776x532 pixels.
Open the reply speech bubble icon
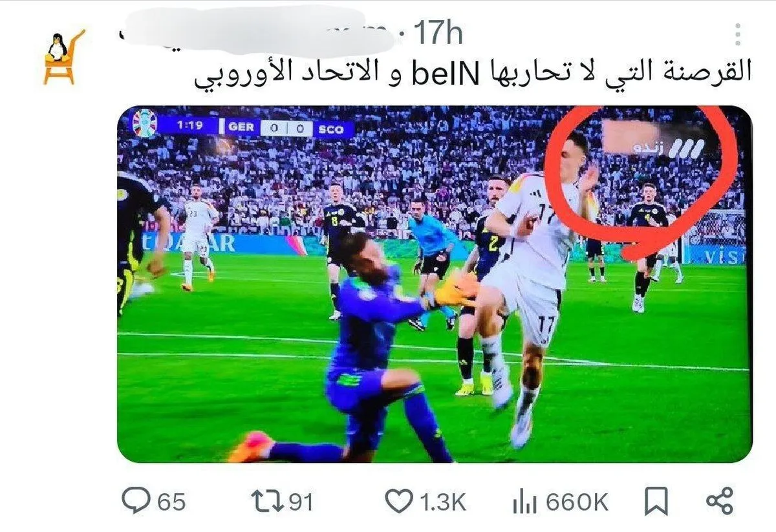(135, 501)
